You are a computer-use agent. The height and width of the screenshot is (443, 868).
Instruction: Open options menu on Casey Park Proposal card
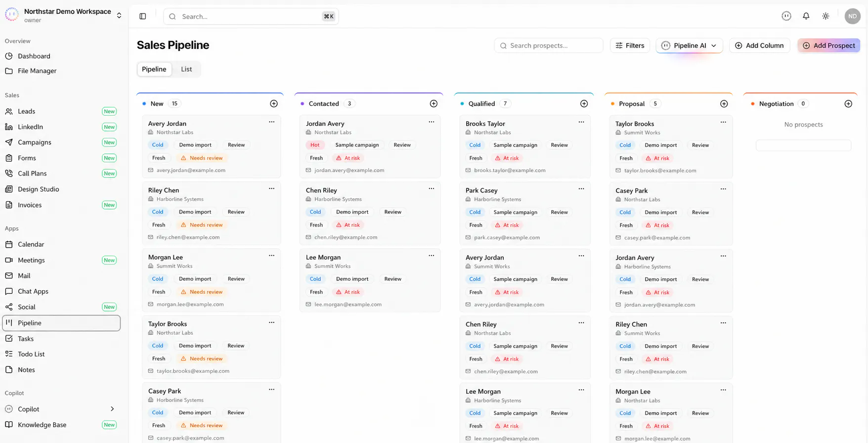click(x=723, y=189)
